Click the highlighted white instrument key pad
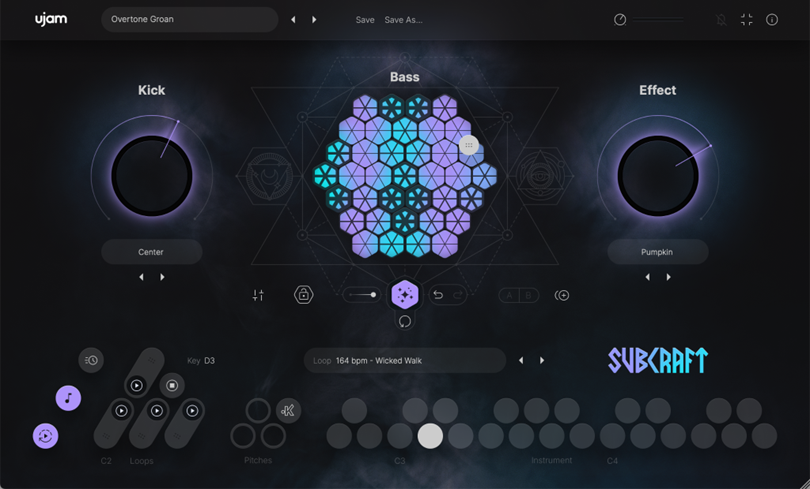Screen dimensions: 810x489 point(430,435)
